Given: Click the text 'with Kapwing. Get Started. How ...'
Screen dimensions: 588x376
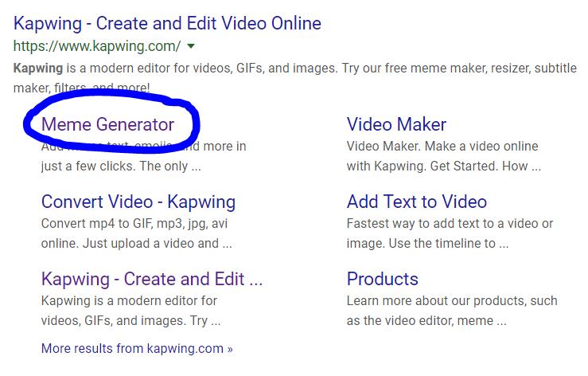Looking at the screenshot, I should (x=444, y=166).
